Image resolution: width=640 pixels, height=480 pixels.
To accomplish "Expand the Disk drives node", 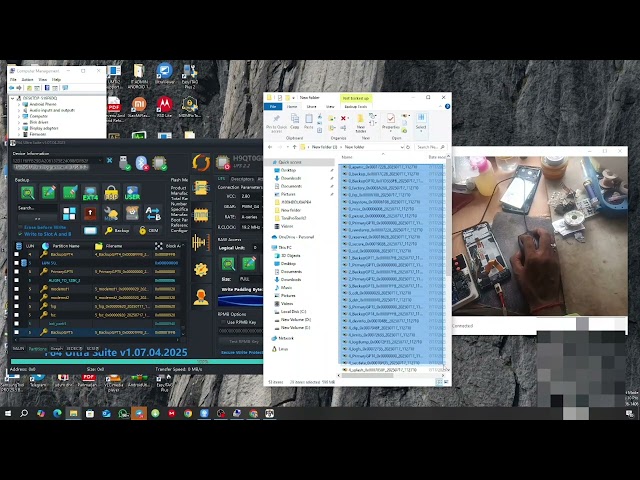I will coord(18,122).
